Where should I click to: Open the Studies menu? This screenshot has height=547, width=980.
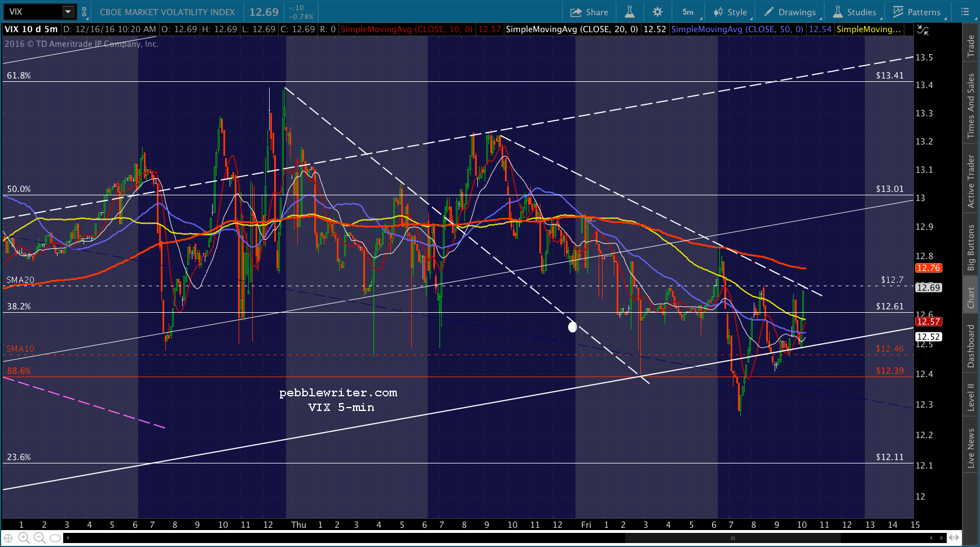click(x=855, y=12)
